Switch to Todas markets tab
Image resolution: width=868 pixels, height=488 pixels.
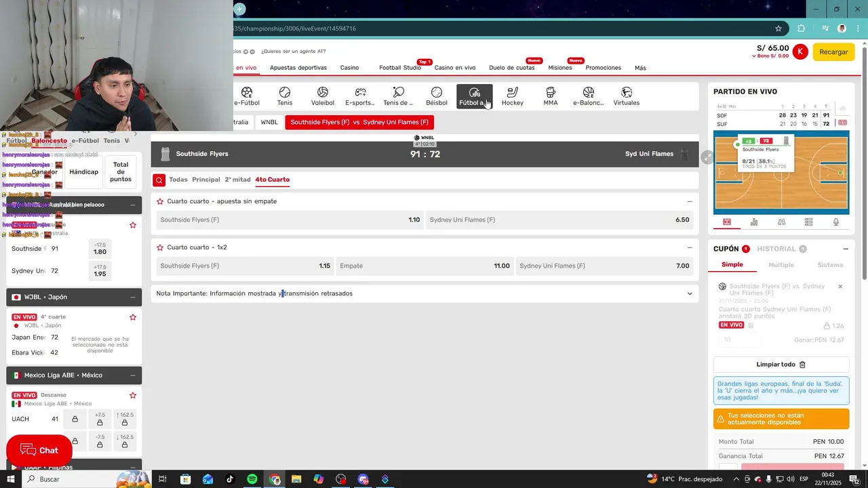[x=178, y=180]
